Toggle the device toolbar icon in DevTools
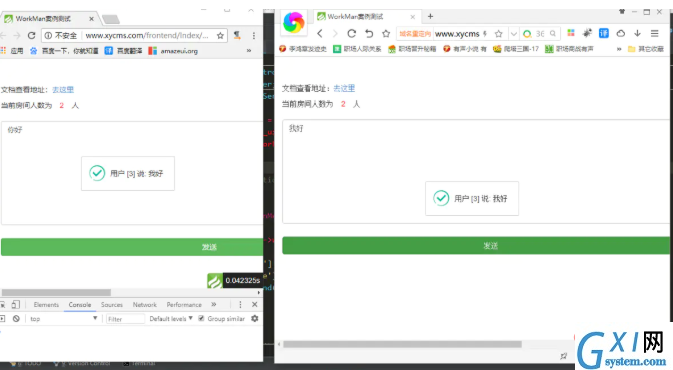The height and width of the screenshot is (370, 673). 15,304
